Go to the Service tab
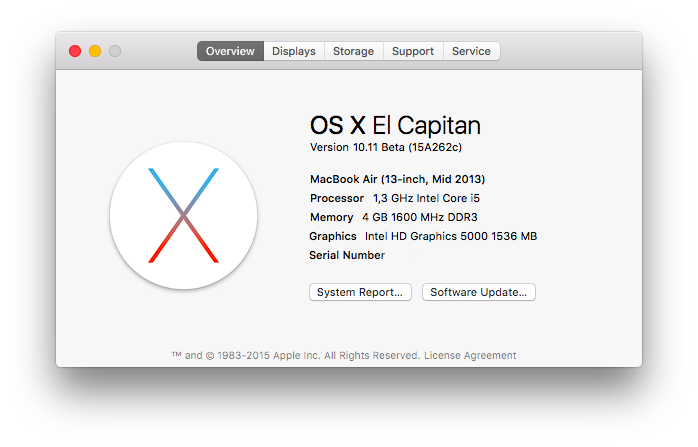 coord(471,51)
